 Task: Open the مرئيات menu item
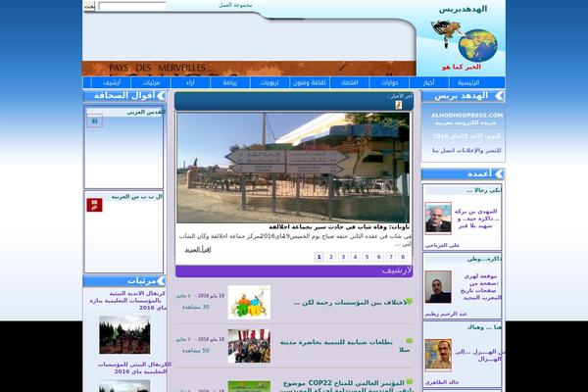point(151,82)
